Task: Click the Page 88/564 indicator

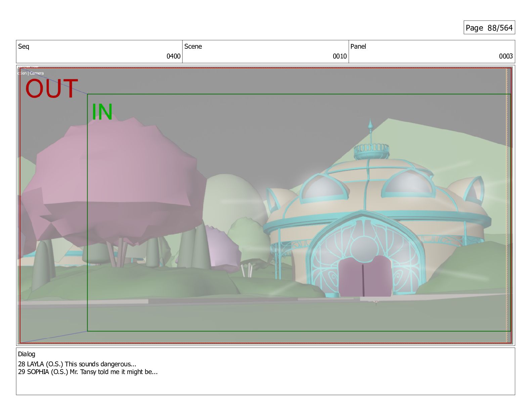Action: (489, 28)
